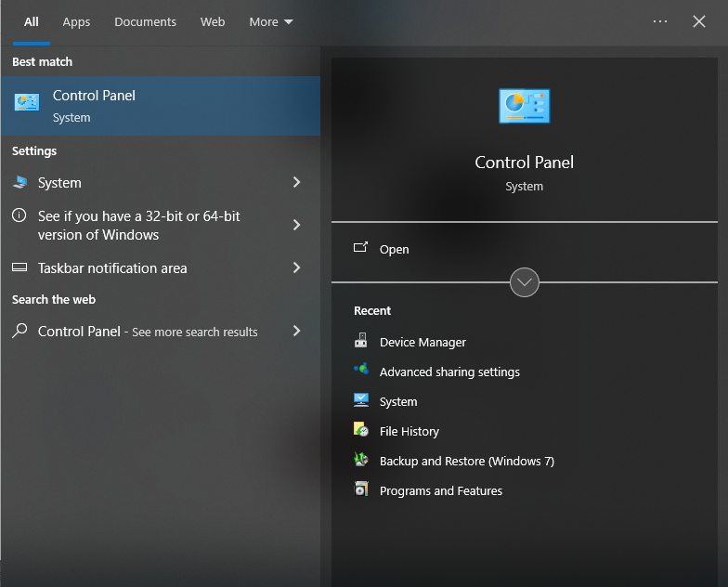Viewport: 728px width, 587px height.
Task: Open System from the Recent list
Action: [x=398, y=401]
